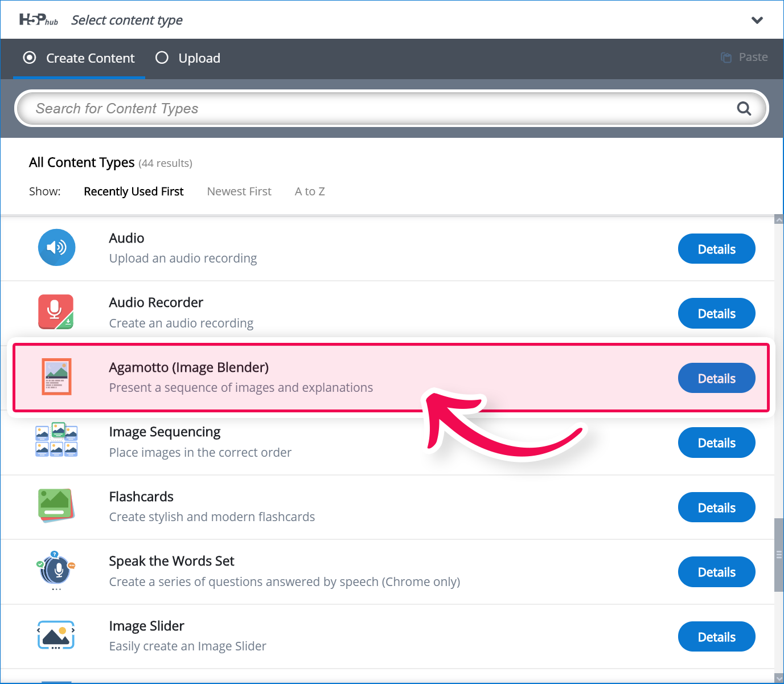This screenshot has height=684, width=784.
Task: Click the H5P hub logo
Action: (39, 20)
